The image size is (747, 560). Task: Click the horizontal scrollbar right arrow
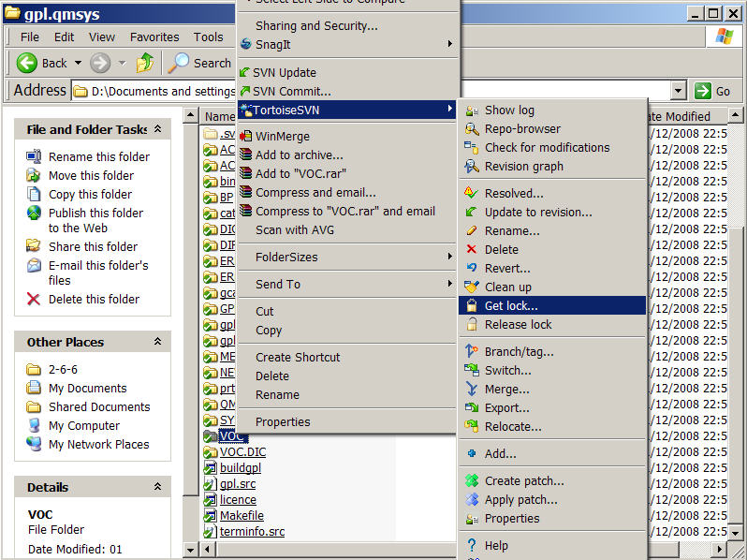coord(721,548)
